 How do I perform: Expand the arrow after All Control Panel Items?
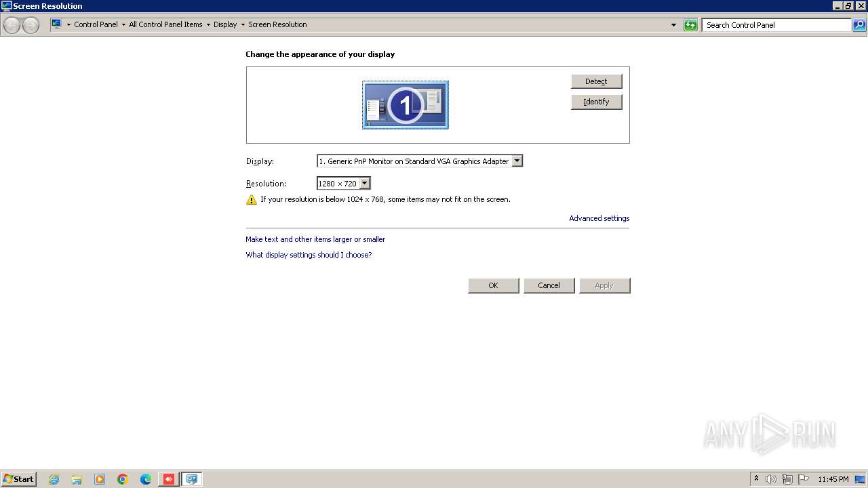point(208,24)
